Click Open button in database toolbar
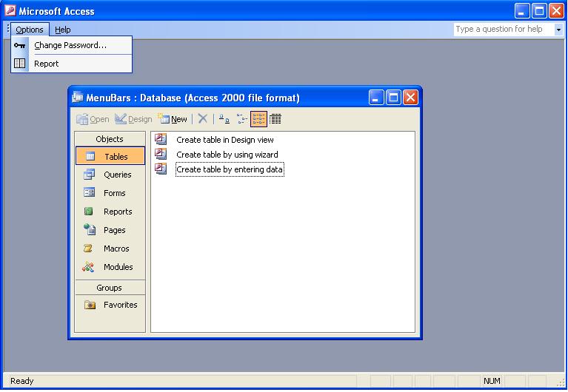Viewport: 568px width, 392px height. point(93,119)
